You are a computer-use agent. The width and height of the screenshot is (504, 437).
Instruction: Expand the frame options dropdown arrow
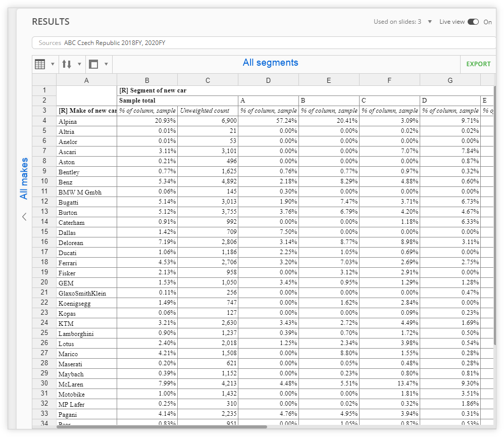coord(106,64)
